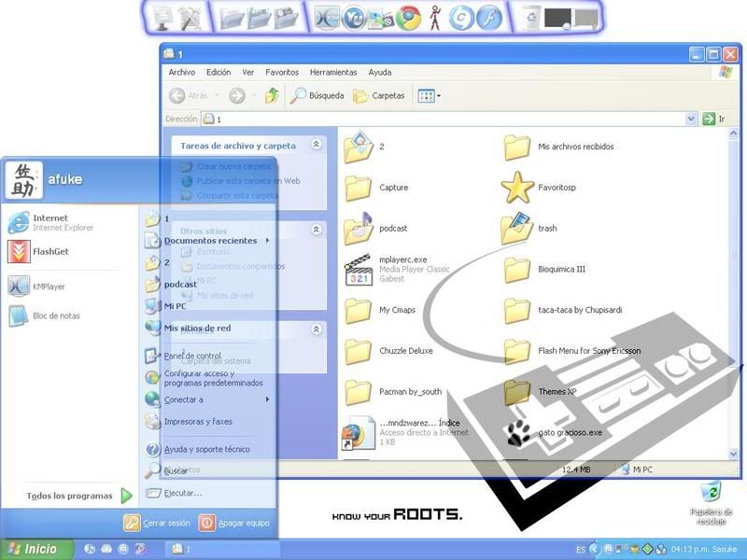Open Google Chrome from the top dock
The image size is (747, 560).
pos(408,18)
